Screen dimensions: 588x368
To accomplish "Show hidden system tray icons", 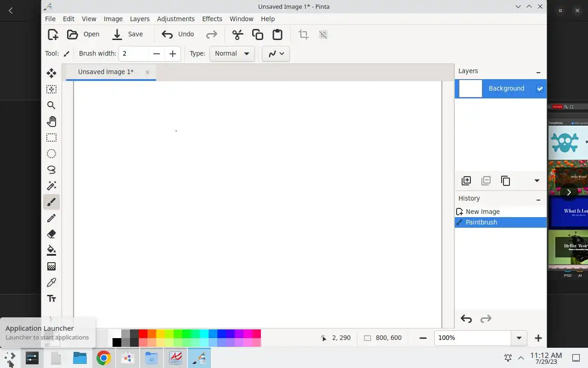I will point(521,358).
